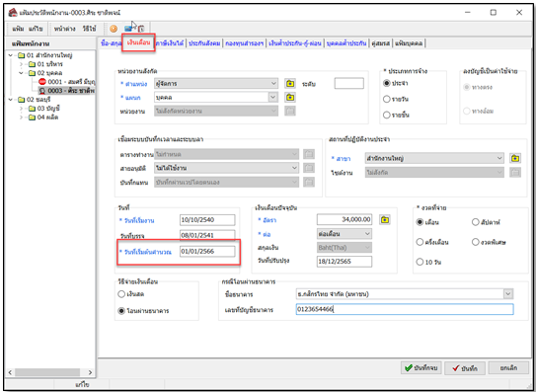The height and width of the screenshot is (392, 536).
Task: Click the bank account number field
Action: click(405, 309)
